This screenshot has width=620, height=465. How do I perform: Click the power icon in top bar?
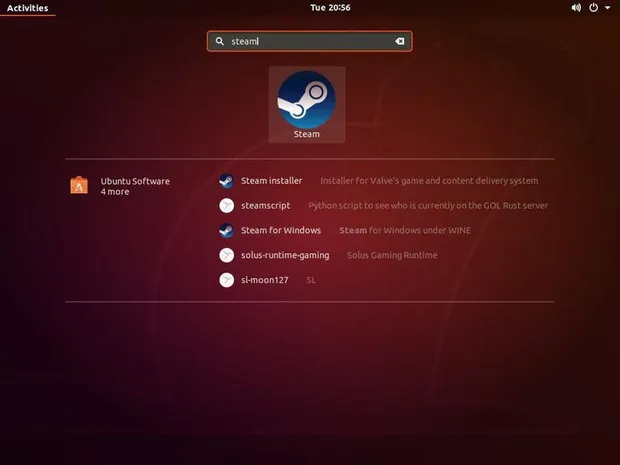point(594,8)
